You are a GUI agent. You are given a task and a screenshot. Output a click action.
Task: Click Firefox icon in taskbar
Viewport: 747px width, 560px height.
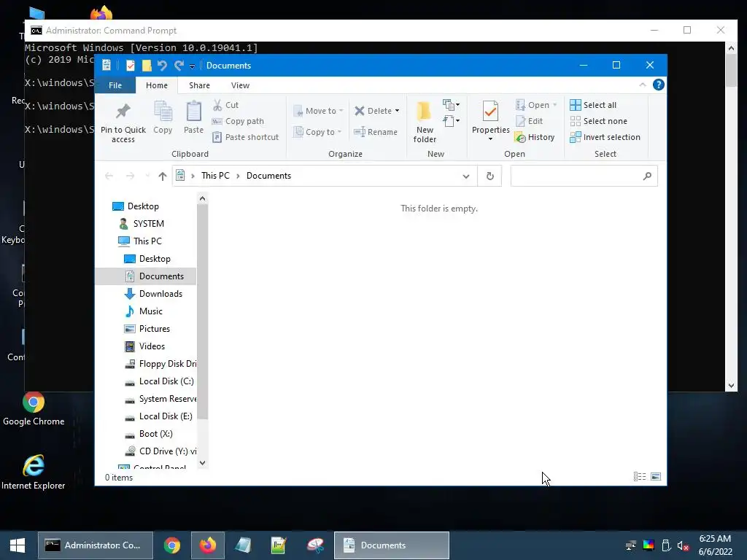pos(207,545)
